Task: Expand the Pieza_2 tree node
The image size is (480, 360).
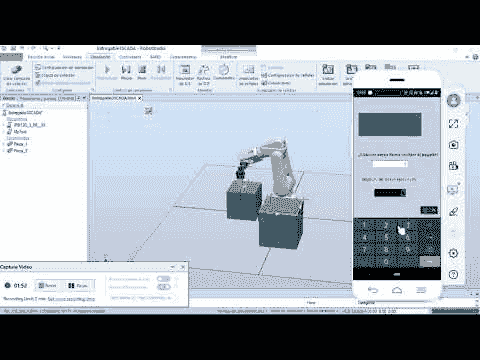Action: click(x=4, y=151)
